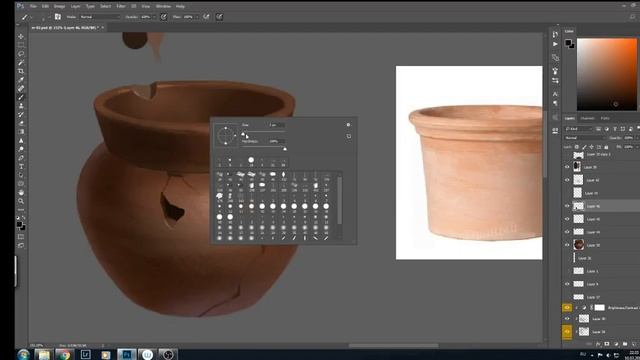The height and width of the screenshot is (360, 640).
Task: Select the Crop tool
Action: tap(21, 71)
